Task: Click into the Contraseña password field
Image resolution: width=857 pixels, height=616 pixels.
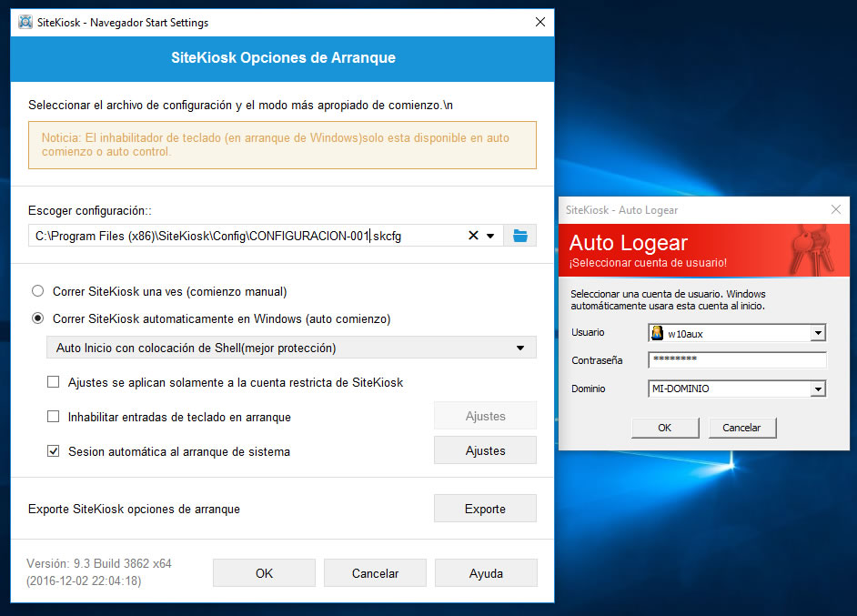Action: [737, 360]
